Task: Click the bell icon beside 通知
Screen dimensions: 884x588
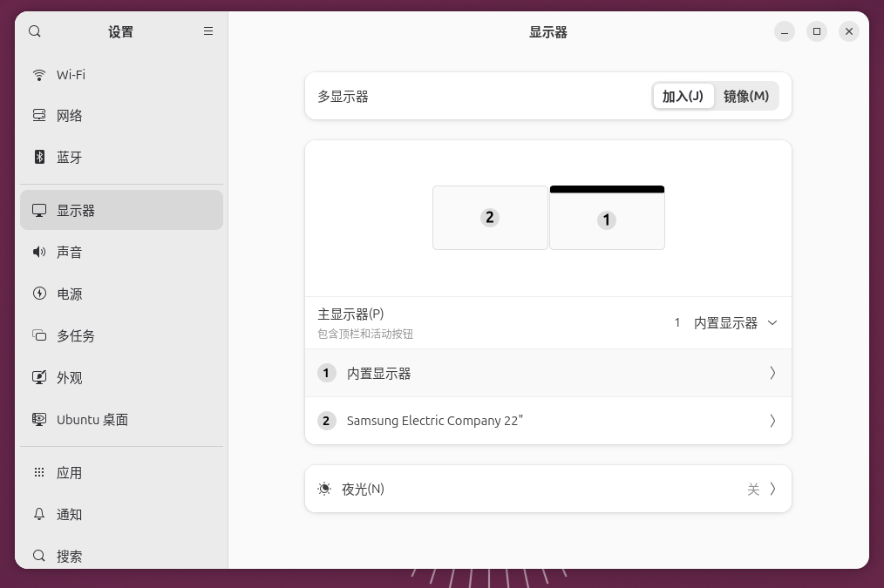Action: click(x=39, y=514)
